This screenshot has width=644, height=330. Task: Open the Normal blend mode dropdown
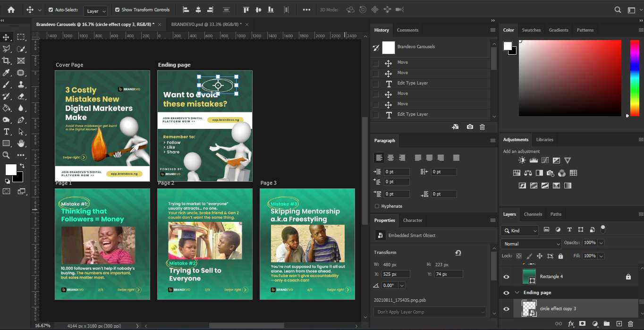tap(531, 244)
